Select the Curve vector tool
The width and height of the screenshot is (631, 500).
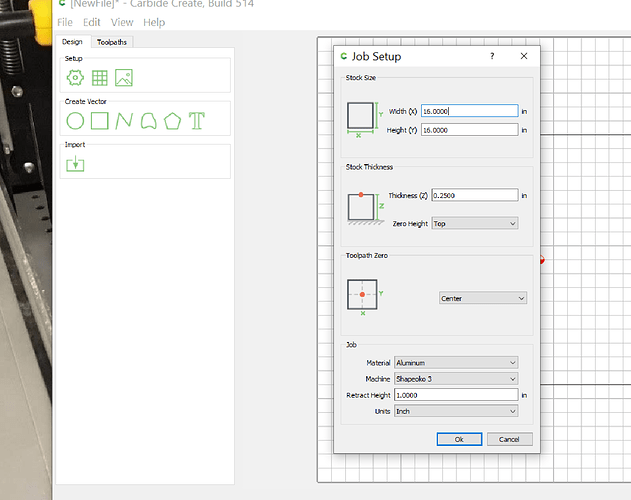tap(148, 121)
